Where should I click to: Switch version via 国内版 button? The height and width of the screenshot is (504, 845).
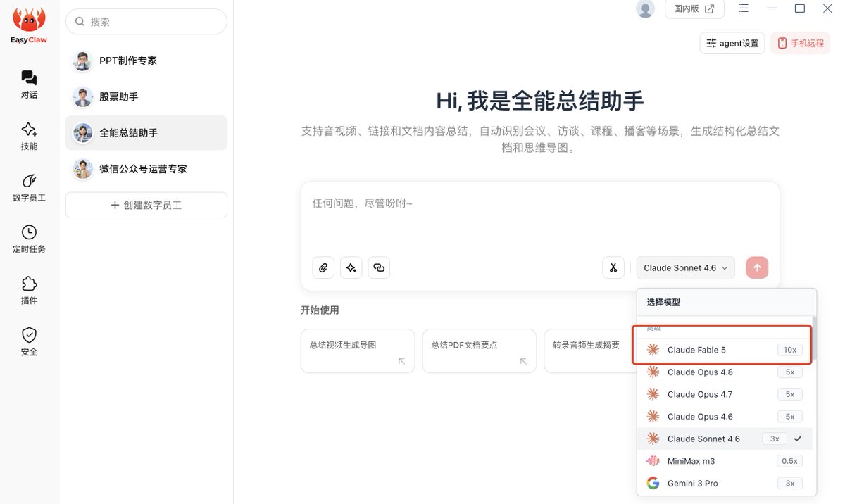coord(694,9)
